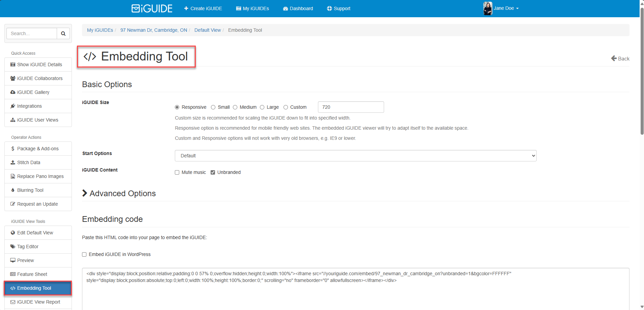
Task: Click the 97 Newman Dr breadcrumb link
Action: pos(154,30)
